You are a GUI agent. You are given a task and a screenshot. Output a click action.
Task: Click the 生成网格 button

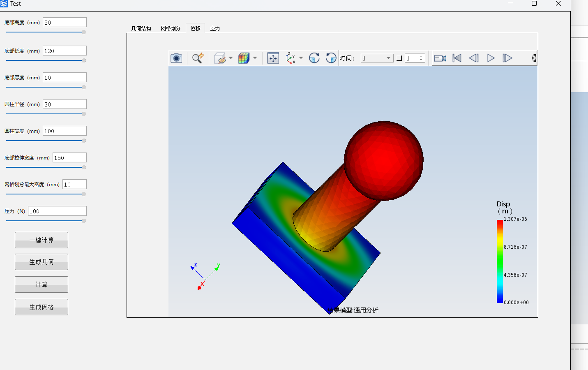42,307
